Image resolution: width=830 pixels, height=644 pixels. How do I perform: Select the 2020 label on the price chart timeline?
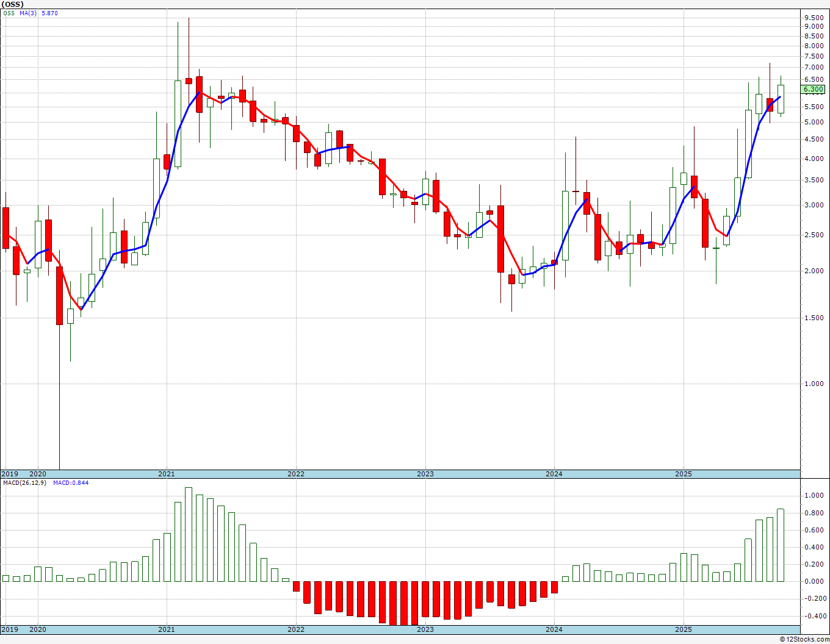pos(38,474)
